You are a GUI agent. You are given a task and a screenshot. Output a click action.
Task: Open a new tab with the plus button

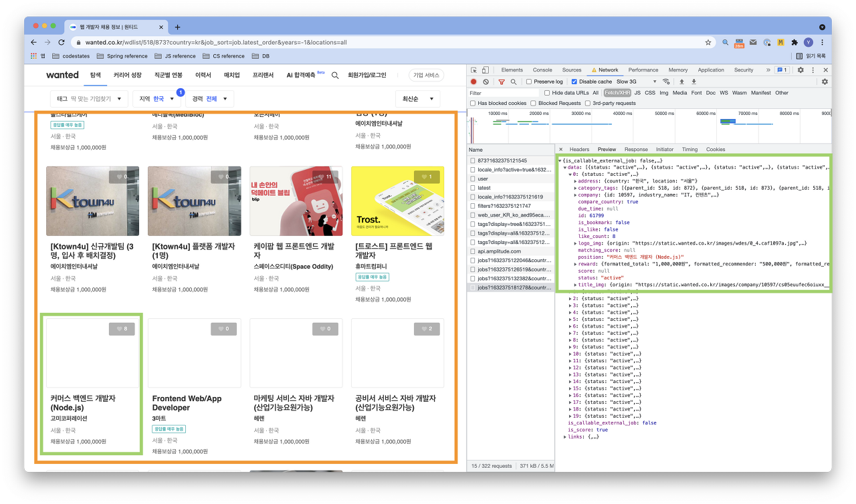(x=177, y=27)
